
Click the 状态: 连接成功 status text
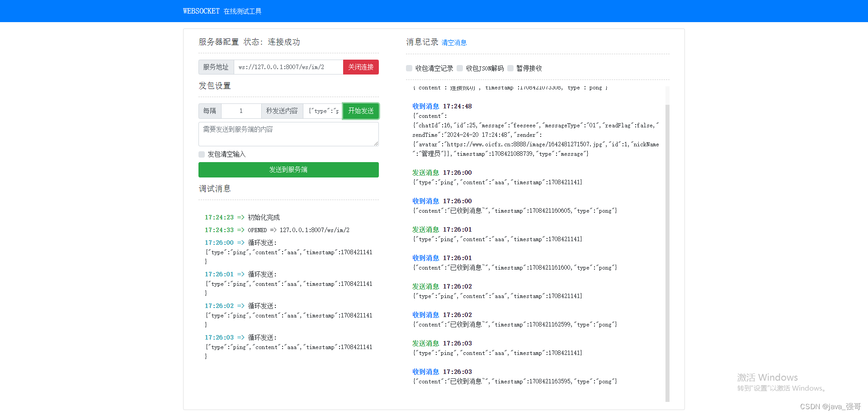click(272, 42)
